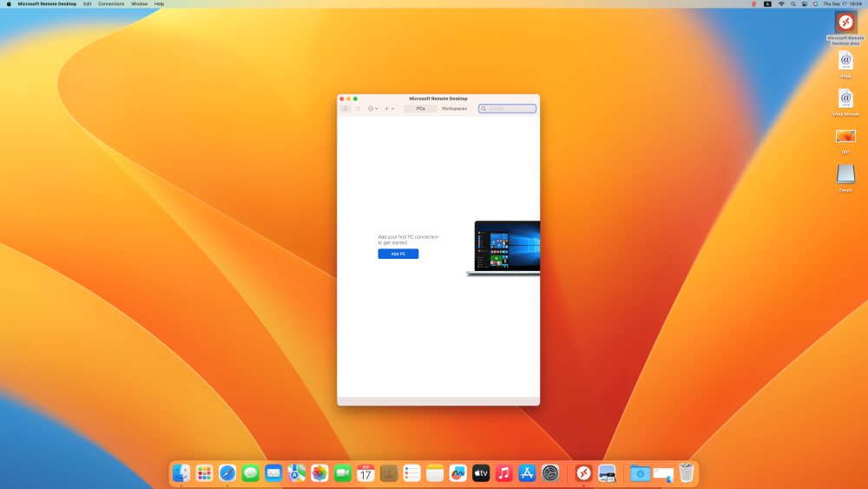Open the settings gear dropdown in toolbar
Image resolution: width=868 pixels, height=489 pixels.
pyautogui.click(x=373, y=109)
